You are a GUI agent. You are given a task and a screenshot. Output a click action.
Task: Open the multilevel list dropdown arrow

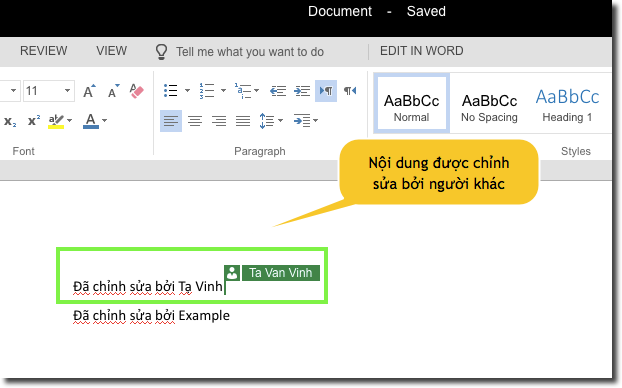pyautogui.click(x=256, y=90)
